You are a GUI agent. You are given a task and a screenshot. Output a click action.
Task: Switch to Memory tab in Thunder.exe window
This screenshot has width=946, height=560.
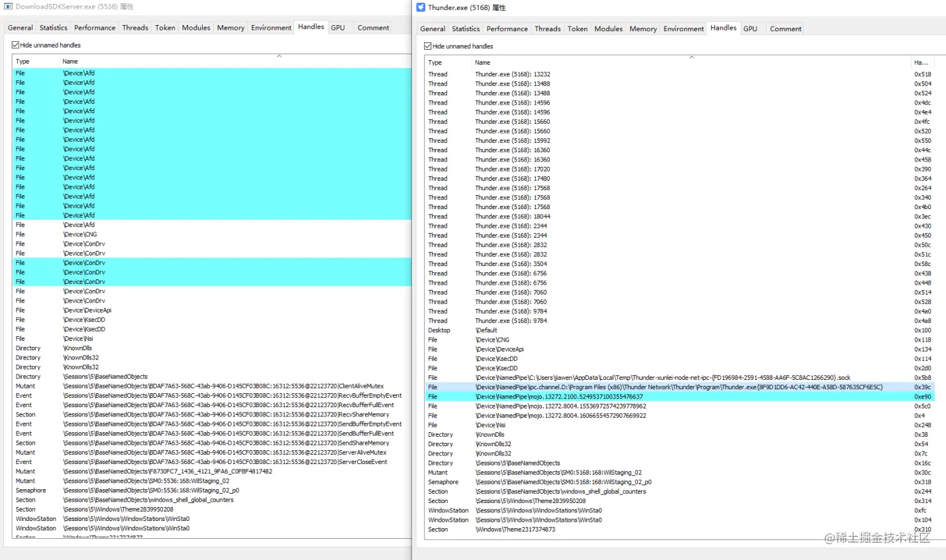(643, 29)
